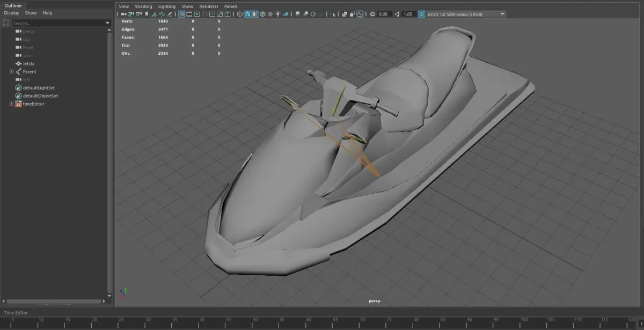The height and width of the screenshot is (330, 644).
Task: Expand the Parent node
Action: pyautogui.click(x=11, y=71)
